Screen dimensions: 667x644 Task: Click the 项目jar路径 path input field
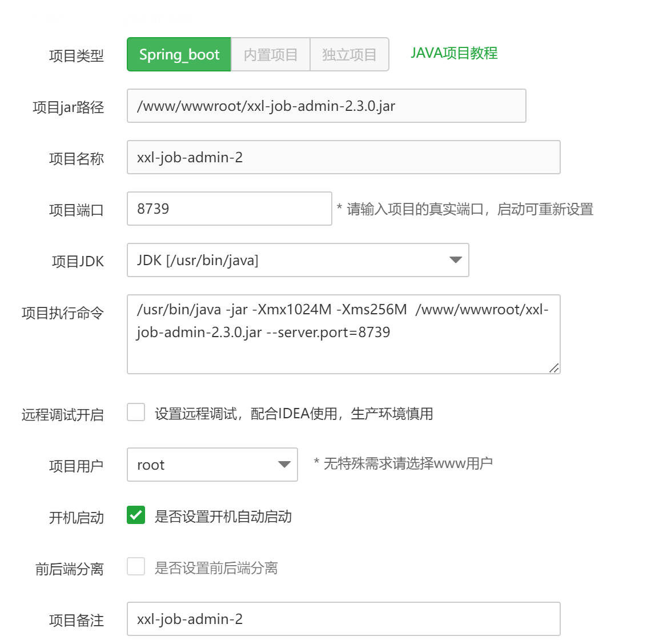[326, 106]
